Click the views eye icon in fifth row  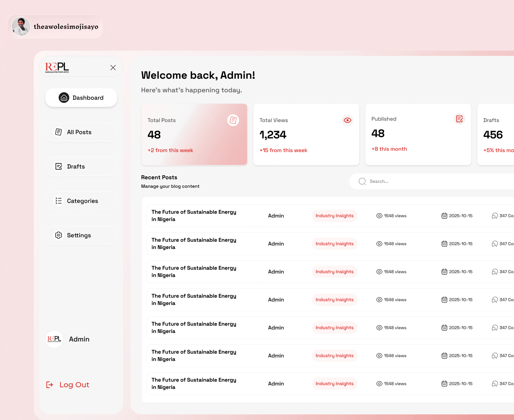tap(379, 328)
